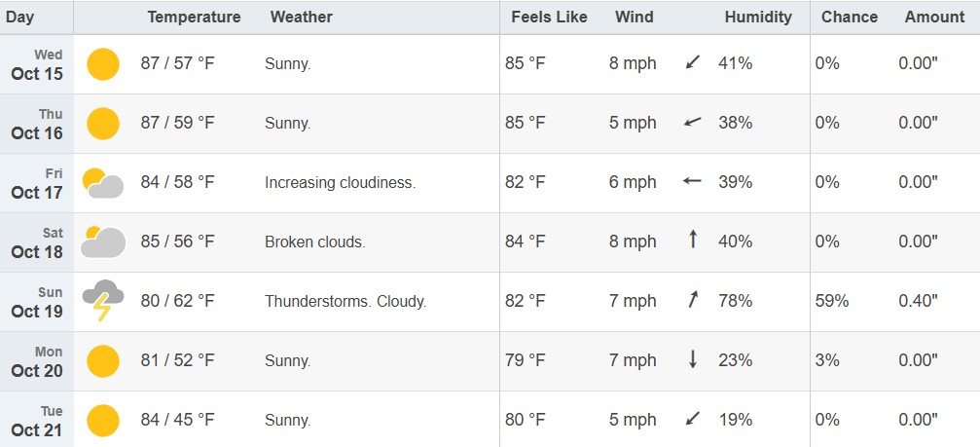Click the broken clouds icon for Sat Oct 18
The height and width of the screenshot is (447, 980).
[102, 242]
